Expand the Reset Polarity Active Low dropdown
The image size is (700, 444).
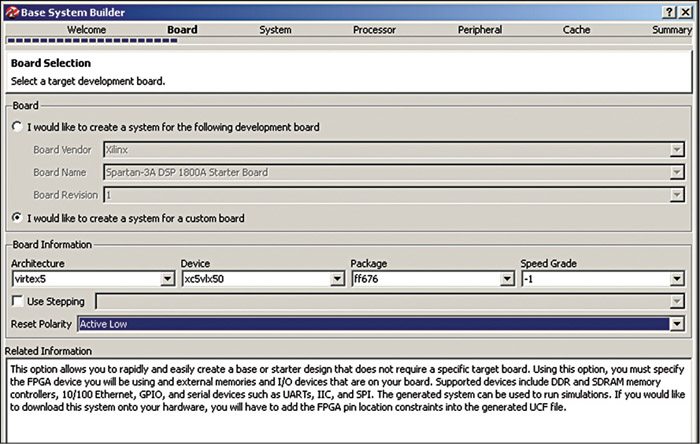point(677,324)
